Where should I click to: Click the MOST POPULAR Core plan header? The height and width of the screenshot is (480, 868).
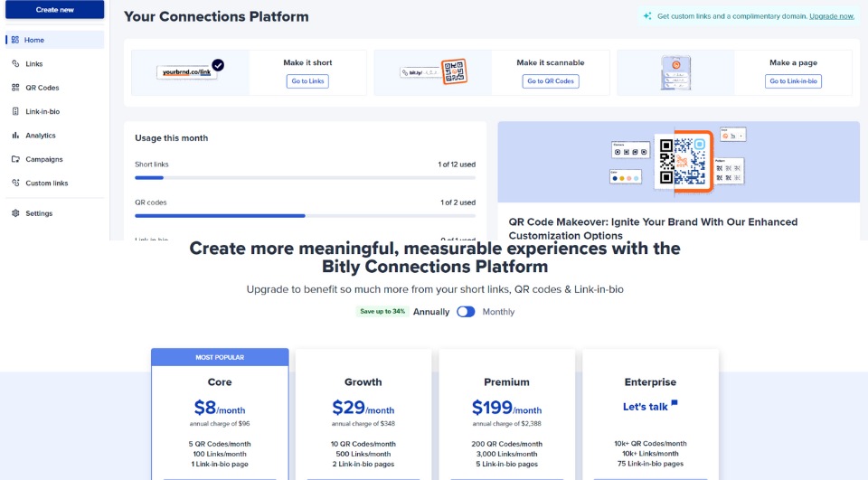[x=220, y=357]
